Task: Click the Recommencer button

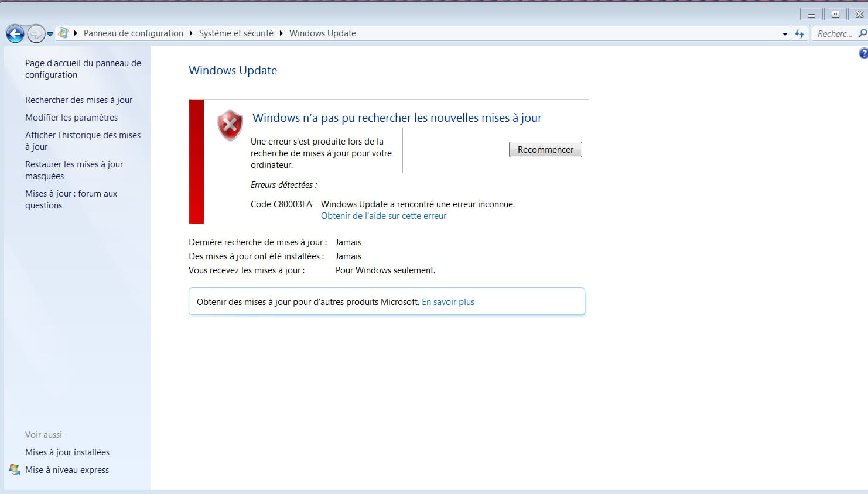Action: pyautogui.click(x=545, y=150)
